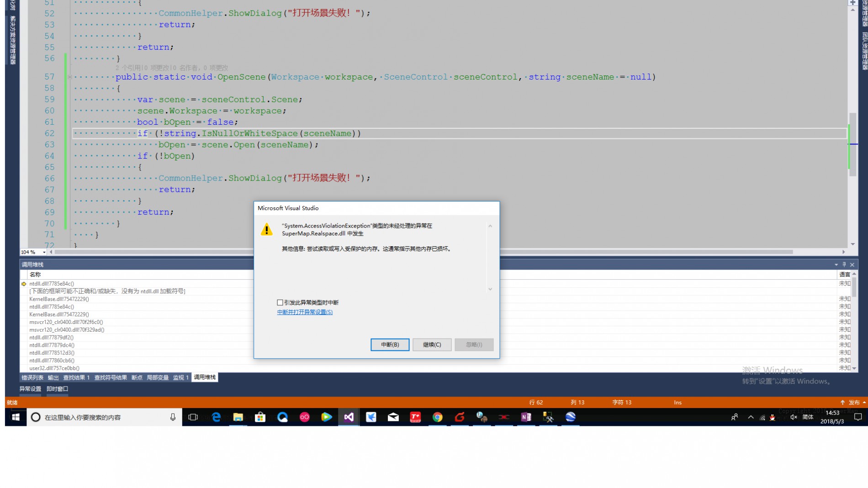Click the editor scroll-right arrow

(843, 252)
